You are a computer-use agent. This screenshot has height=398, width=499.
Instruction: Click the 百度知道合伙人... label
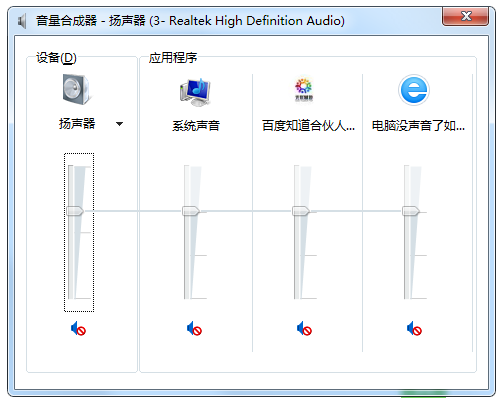[308, 126]
